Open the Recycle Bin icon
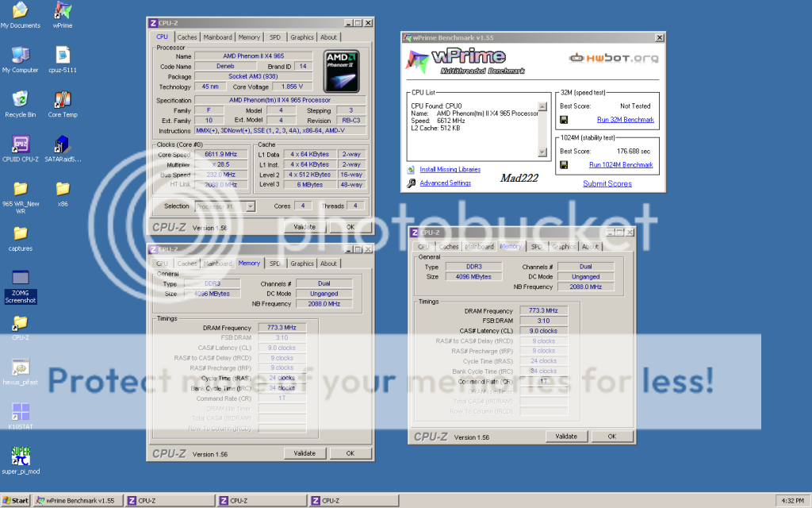812x508 pixels. point(21,100)
